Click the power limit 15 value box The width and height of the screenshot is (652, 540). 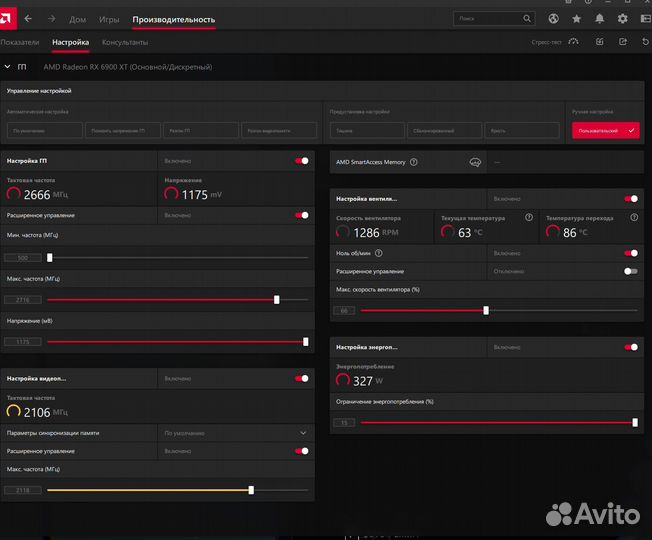pos(344,423)
